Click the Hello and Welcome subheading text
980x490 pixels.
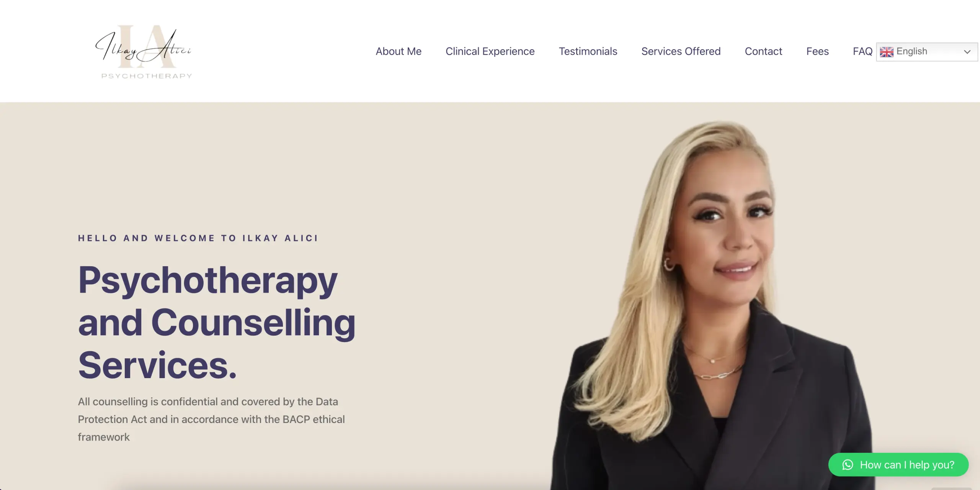pos(198,238)
